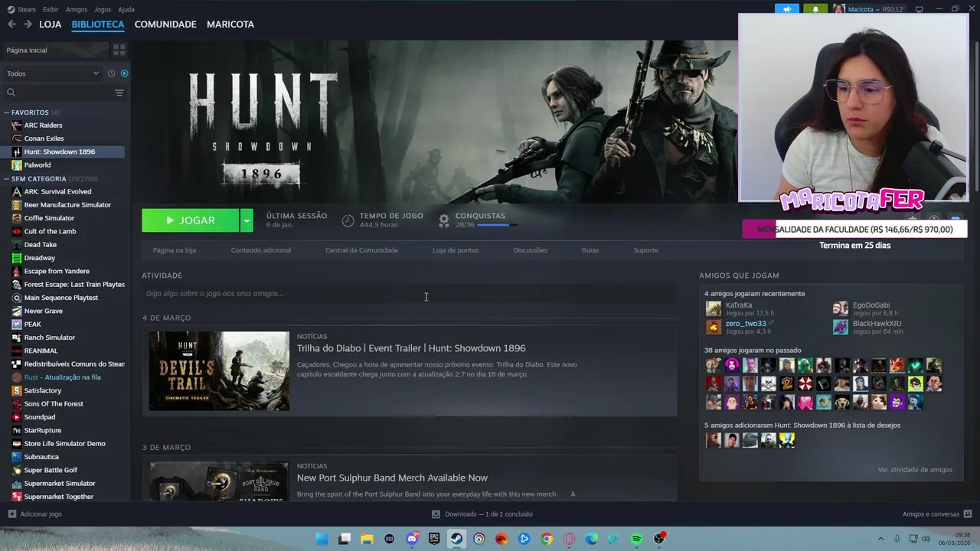980x551 pixels.
Task: Switch to the COMUNIDADE tab
Action: click(165, 24)
